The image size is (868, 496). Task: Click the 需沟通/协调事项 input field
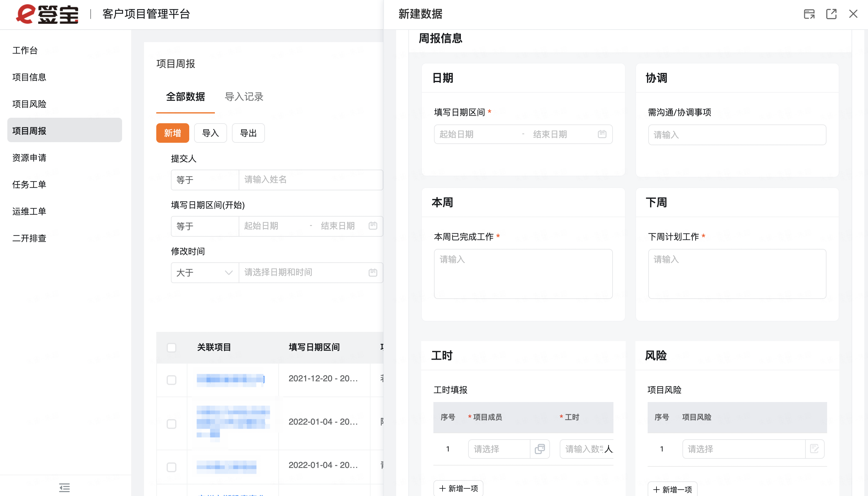coord(737,135)
